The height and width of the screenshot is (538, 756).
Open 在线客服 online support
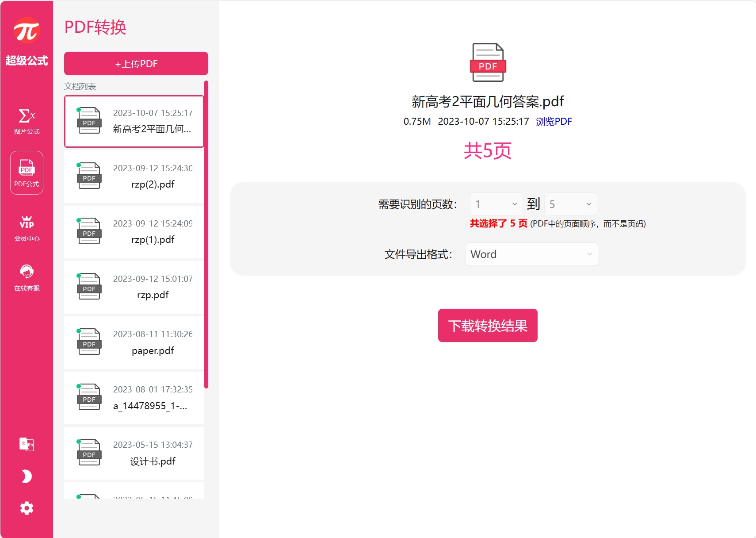[27, 277]
